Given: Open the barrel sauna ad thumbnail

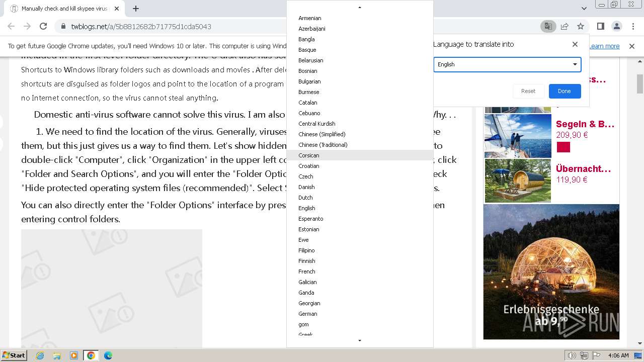Looking at the screenshot, I should 518,181.
